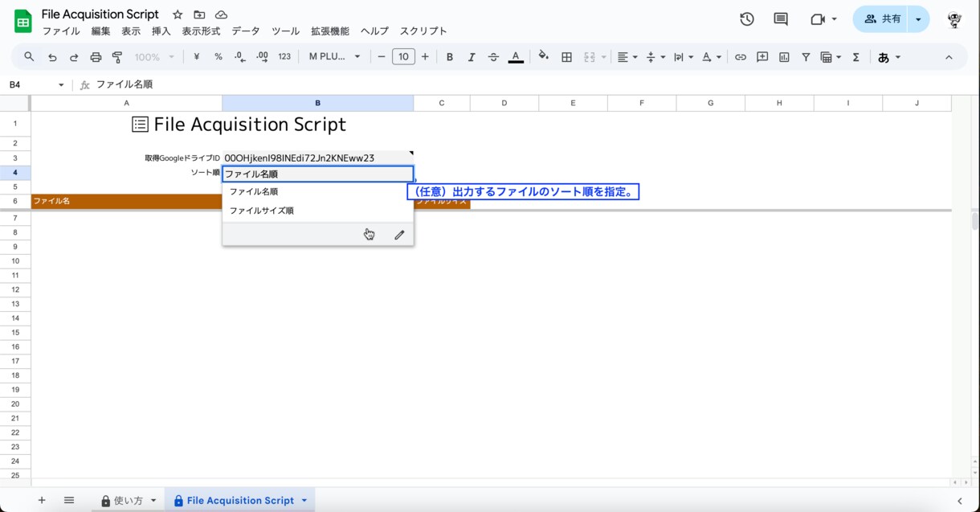
Task: Open the filter views dropdown
Action: pyautogui.click(x=831, y=57)
